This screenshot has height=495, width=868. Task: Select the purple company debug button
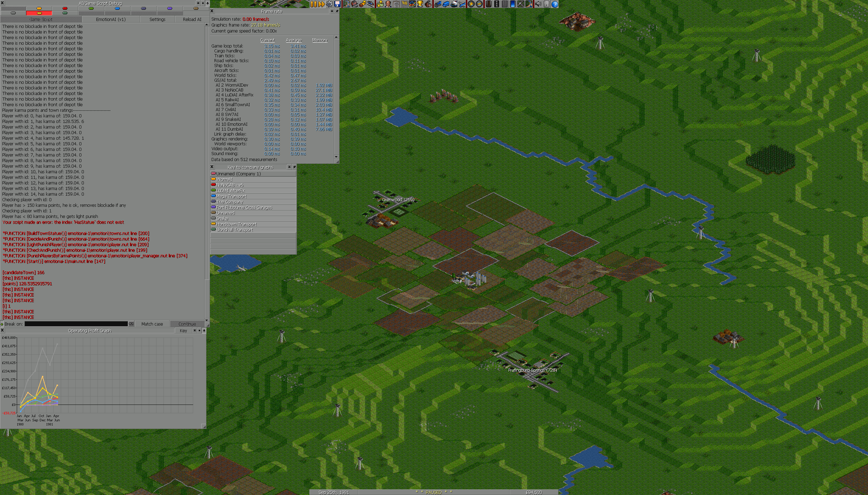(x=170, y=8)
